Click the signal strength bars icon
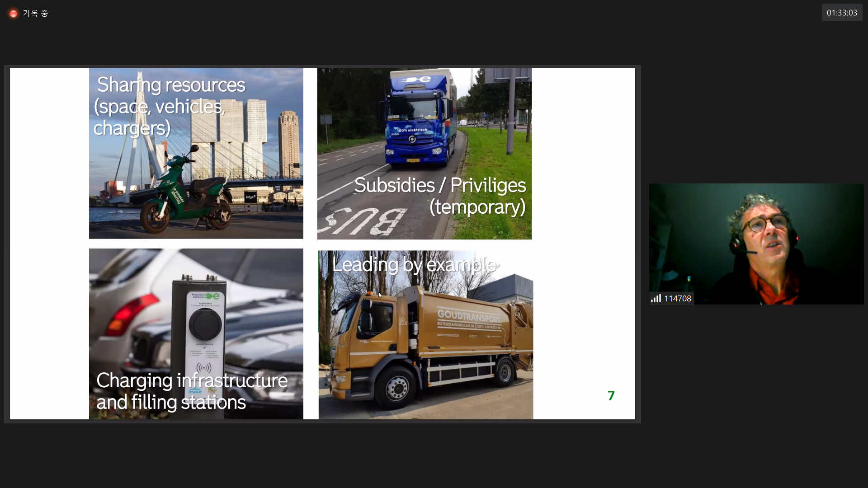Screen dimensions: 868x488 pyautogui.click(x=656, y=299)
